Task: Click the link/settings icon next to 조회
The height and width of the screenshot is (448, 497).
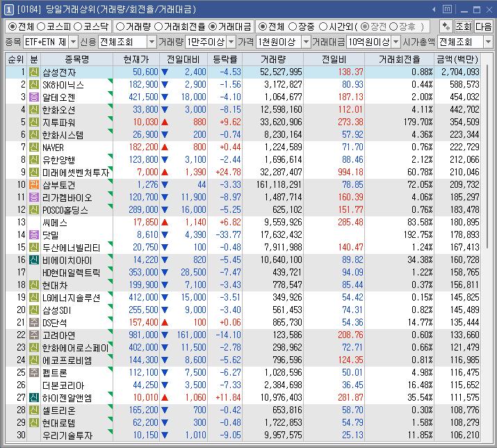Action: click(446, 26)
